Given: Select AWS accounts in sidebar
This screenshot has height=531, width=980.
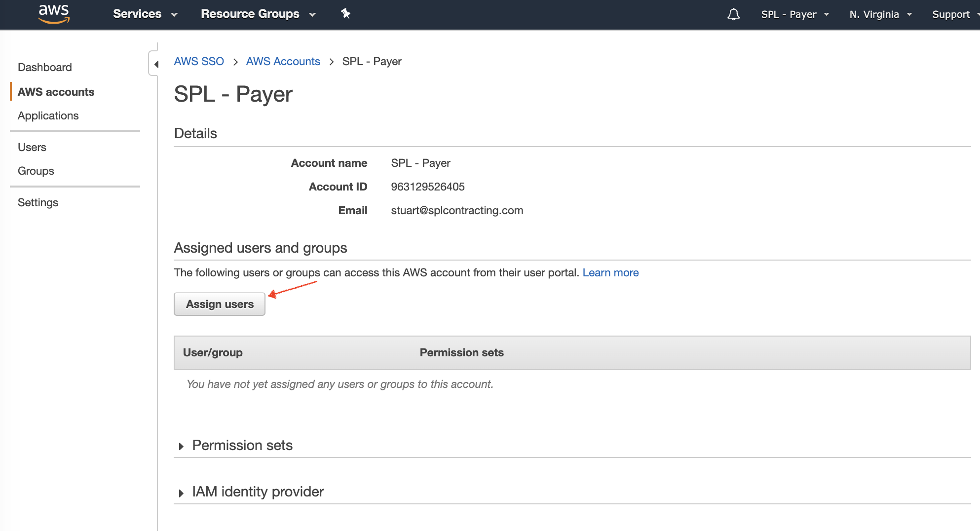Looking at the screenshot, I should point(56,92).
